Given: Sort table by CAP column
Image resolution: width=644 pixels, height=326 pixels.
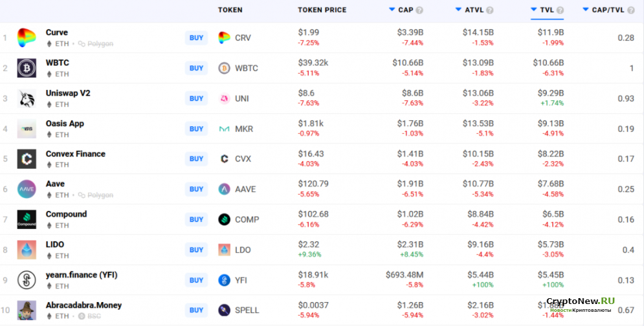Looking at the screenshot, I should [x=401, y=10].
